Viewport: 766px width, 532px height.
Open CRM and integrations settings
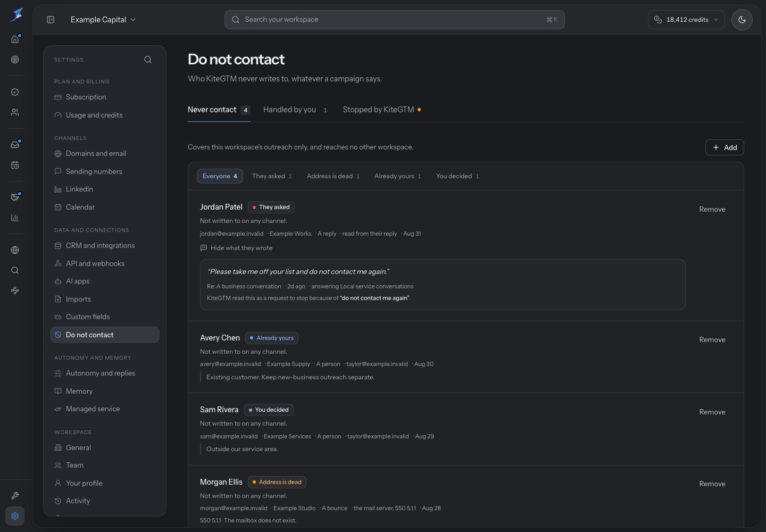coord(105,246)
